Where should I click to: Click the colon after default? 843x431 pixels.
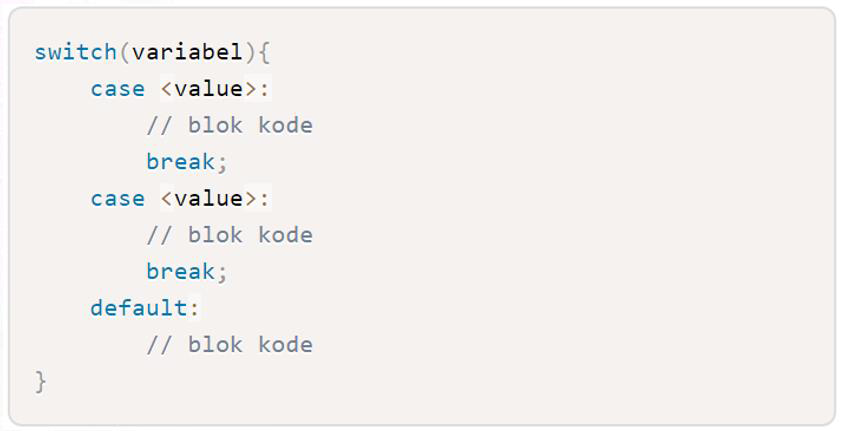194,310
